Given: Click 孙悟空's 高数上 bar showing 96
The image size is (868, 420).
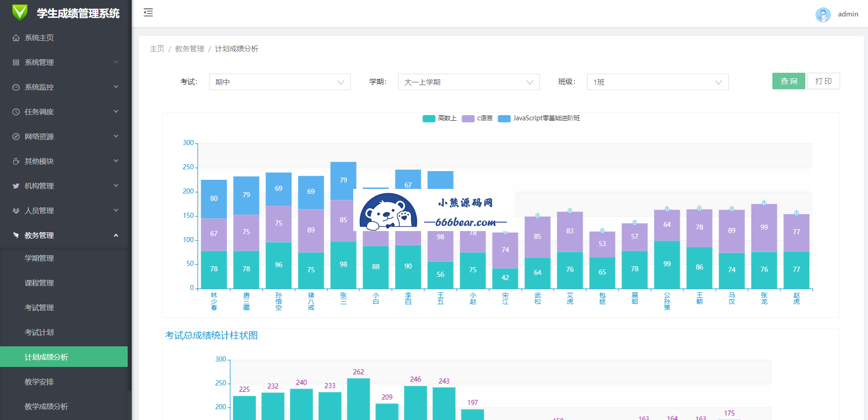Looking at the screenshot, I should 279,266.
